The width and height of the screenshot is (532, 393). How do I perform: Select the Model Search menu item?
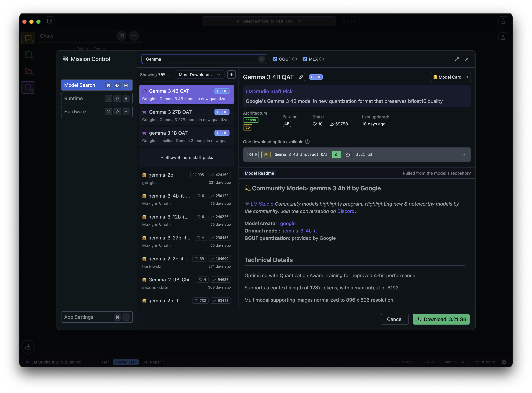pos(97,85)
